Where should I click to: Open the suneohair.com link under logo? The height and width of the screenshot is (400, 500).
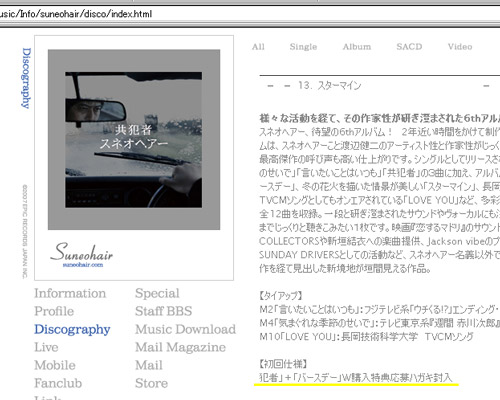[x=83, y=265]
